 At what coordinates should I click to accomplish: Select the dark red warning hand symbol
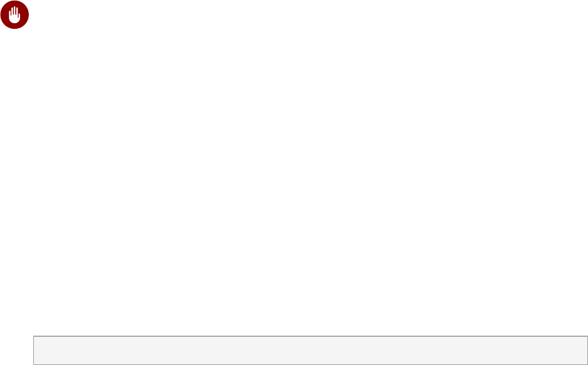coord(14,14)
